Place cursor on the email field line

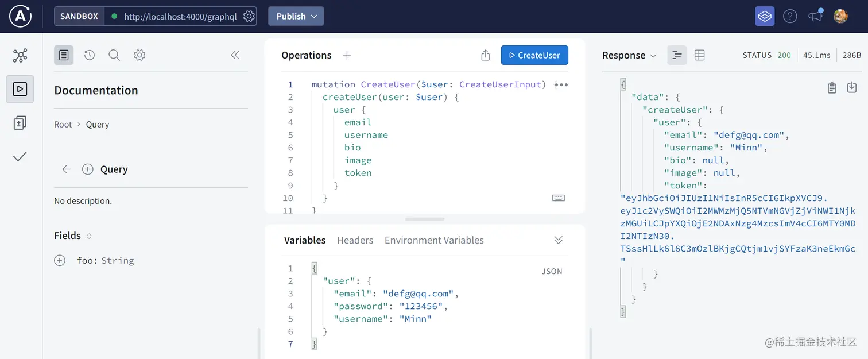pos(358,122)
